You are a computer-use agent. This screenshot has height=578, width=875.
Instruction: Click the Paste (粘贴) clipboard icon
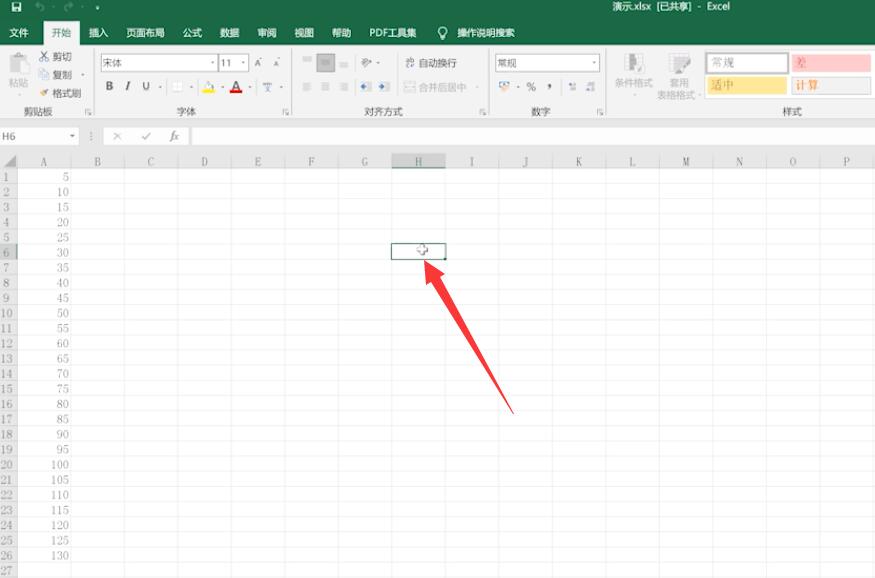click(18, 64)
